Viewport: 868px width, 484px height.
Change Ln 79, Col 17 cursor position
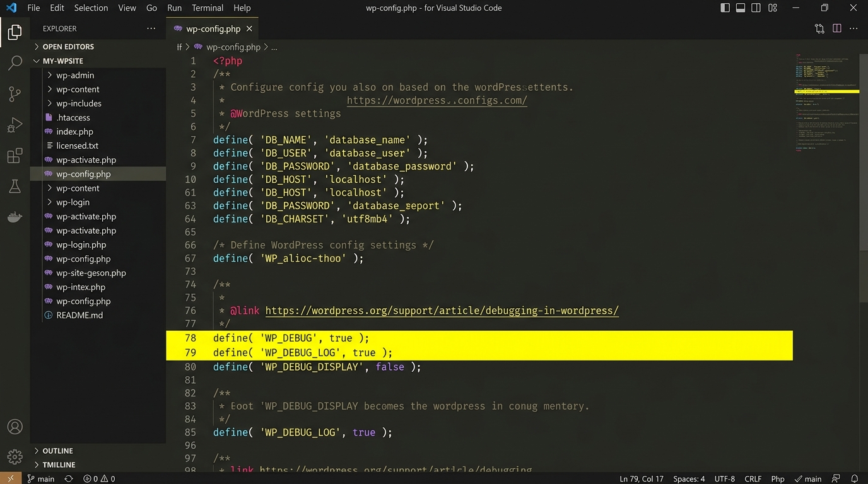pos(642,478)
